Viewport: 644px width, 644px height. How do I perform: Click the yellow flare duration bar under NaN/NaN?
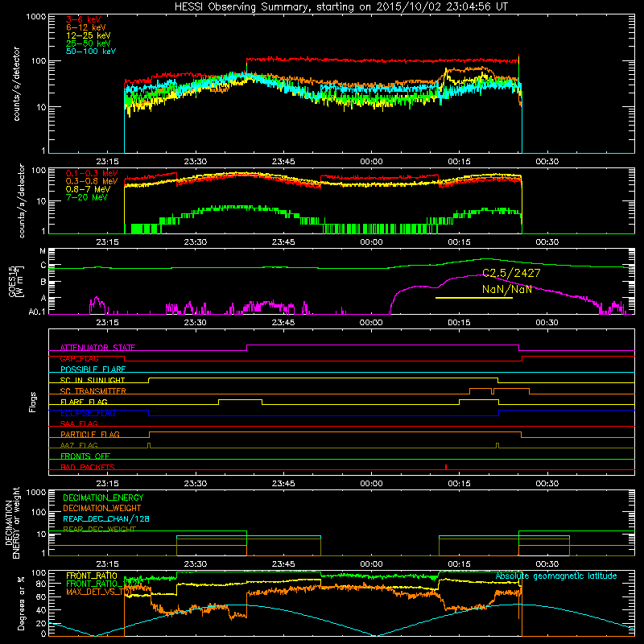click(474, 298)
